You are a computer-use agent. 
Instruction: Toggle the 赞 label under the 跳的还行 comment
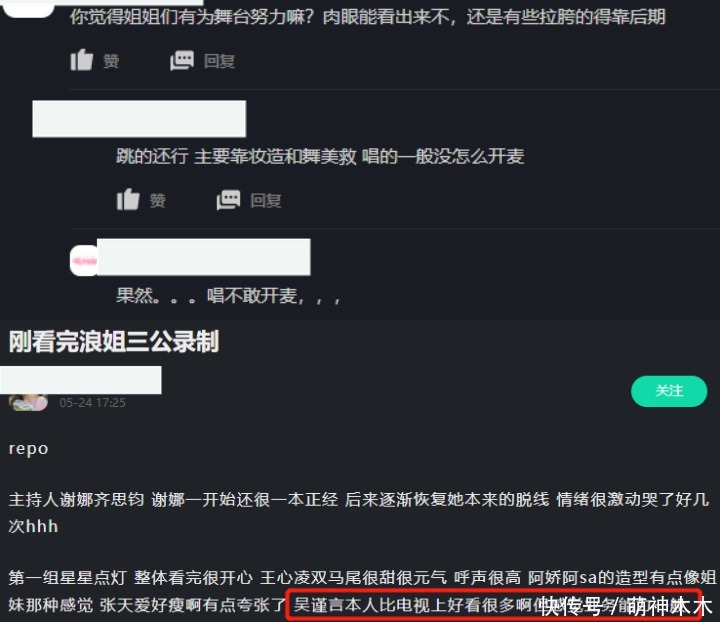[158, 201]
